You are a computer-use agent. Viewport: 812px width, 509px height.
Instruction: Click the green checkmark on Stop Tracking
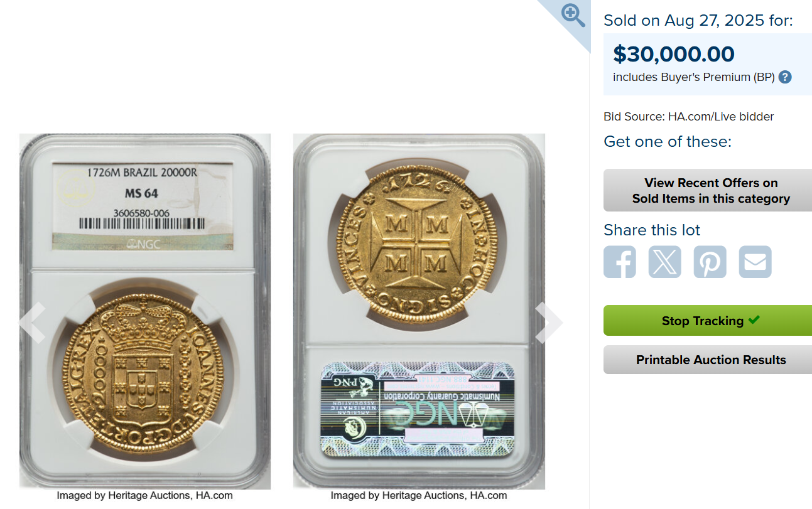754,320
